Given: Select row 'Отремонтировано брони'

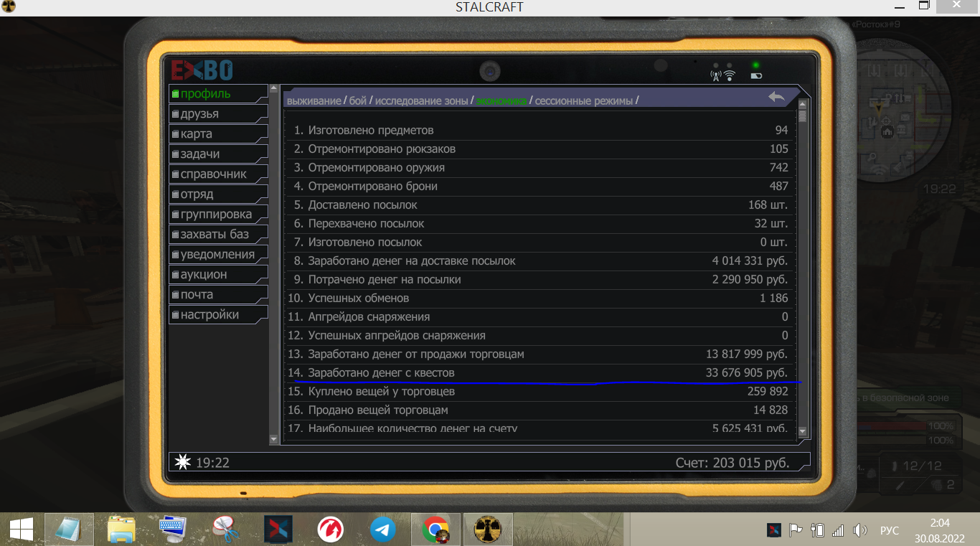Looking at the screenshot, I should click(x=538, y=186).
